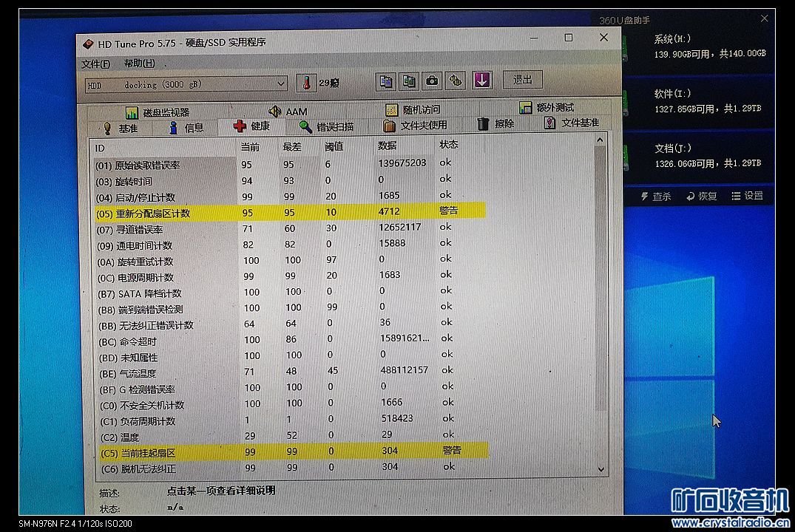This screenshot has height=532, width=795.
Task: Click 恢复 in 360 U盘助手 panel
Action: 702,196
